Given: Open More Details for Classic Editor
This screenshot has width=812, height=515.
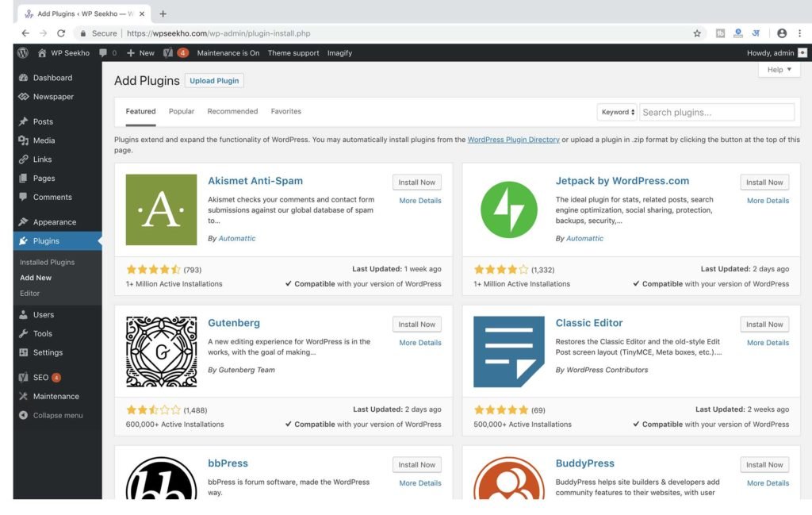Looking at the screenshot, I should 768,343.
